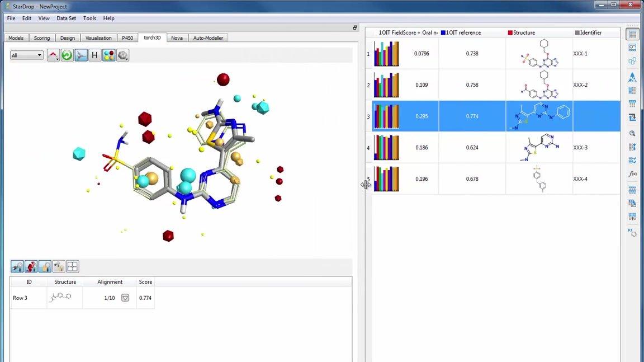The image size is (644, 362).
Task: Toggle field points display with colored spheres icon
Action: (x=108, y=55)
